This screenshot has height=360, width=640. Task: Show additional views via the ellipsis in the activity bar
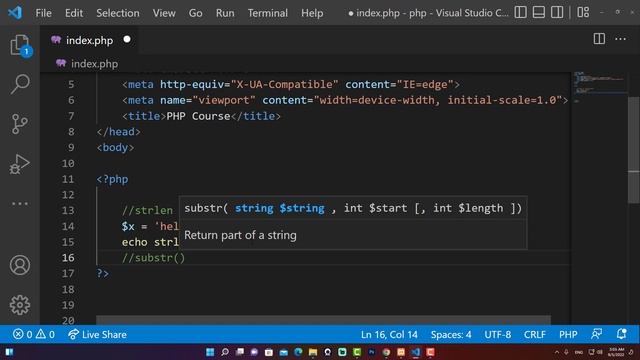(20, 203)
